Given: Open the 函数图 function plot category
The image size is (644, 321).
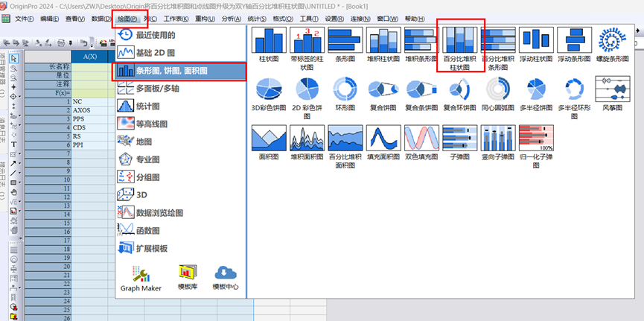Looking at the screenshot, I should pos(179,231).
